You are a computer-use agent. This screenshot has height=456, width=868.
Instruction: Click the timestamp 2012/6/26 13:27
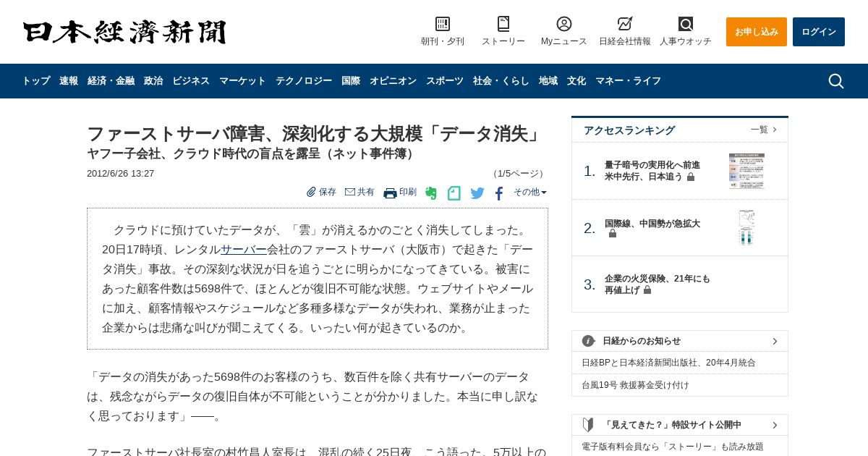coord(120,174)
